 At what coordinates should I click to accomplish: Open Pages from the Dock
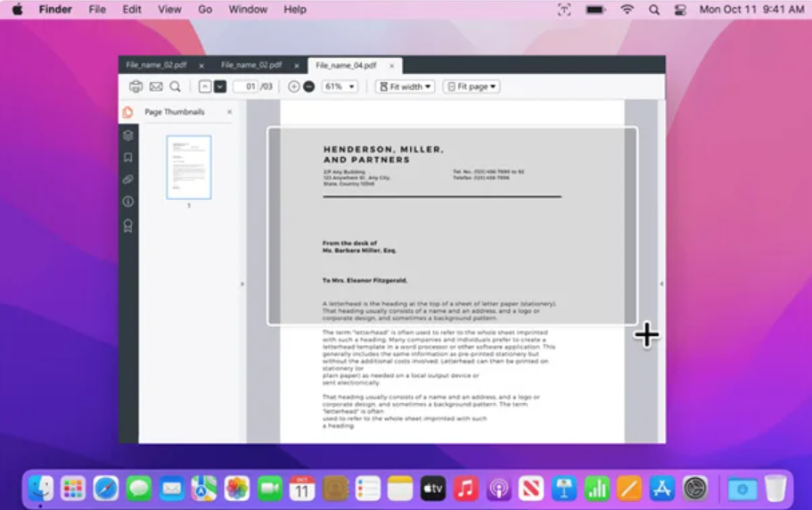click(629, 489)
